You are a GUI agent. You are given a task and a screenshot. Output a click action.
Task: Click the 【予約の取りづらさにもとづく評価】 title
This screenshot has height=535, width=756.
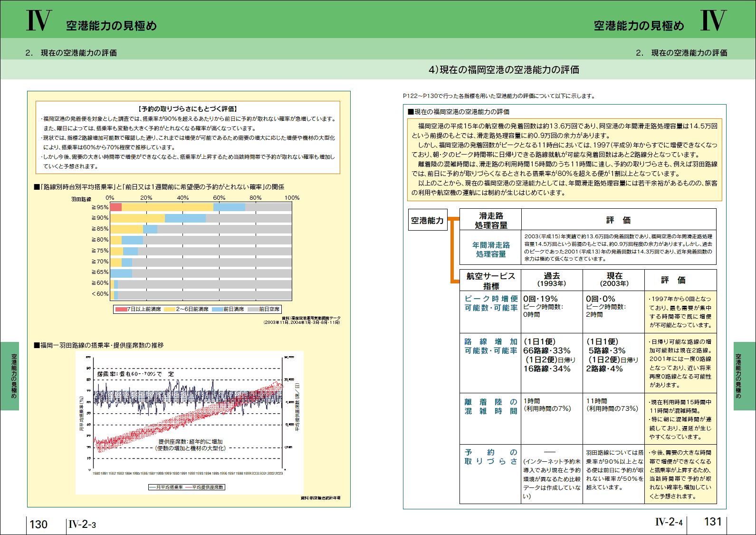(188, 109)
